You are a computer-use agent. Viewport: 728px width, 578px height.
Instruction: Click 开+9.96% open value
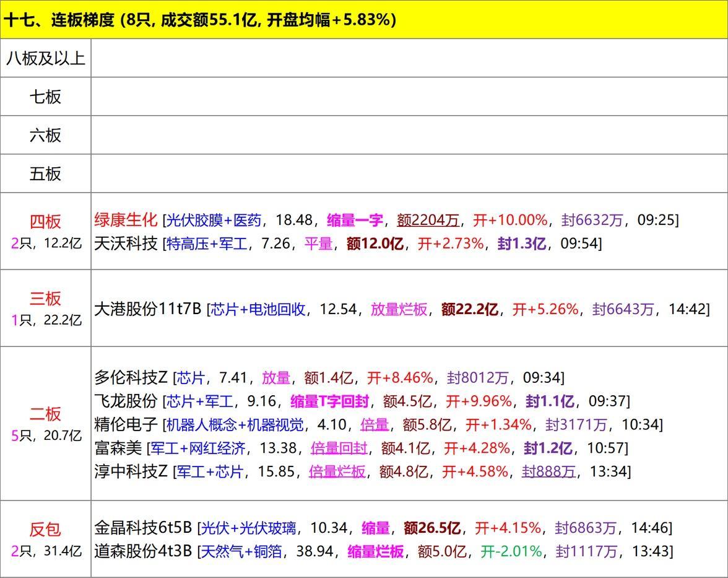coord(479,401)
